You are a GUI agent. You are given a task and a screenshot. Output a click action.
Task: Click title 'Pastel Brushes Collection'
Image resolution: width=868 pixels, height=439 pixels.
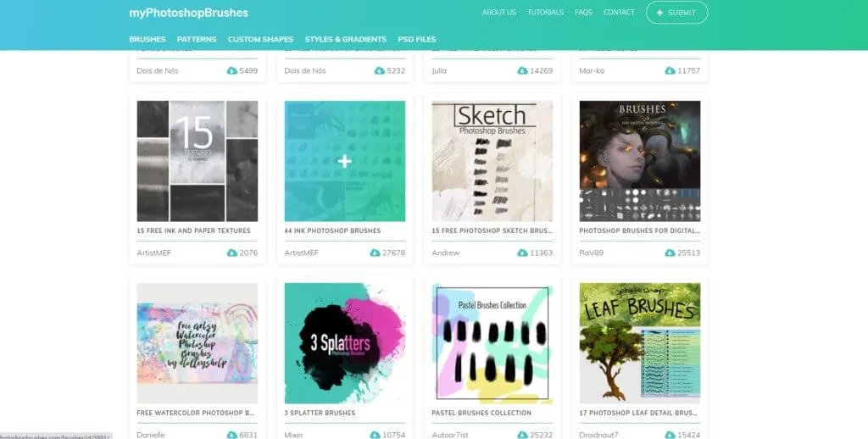tap(481, 413)
